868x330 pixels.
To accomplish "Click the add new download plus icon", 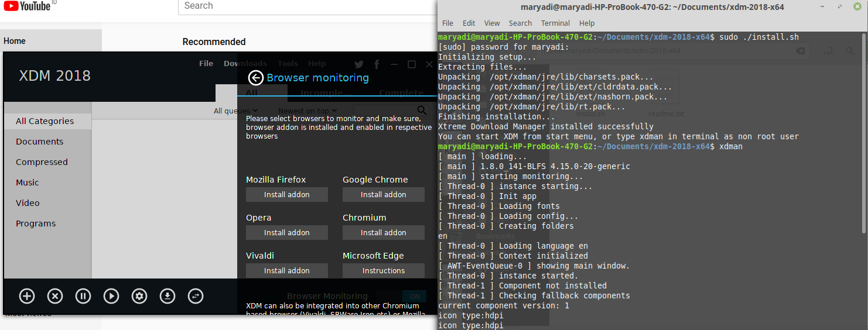I will pos(27,296).
